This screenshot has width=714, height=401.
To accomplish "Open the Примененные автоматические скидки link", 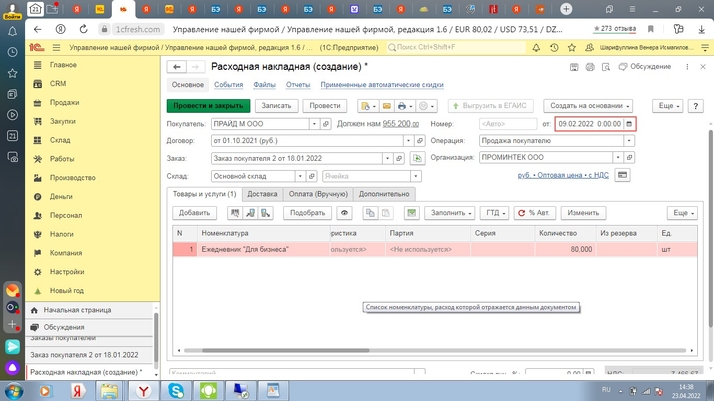I will [x=381, y=85].
